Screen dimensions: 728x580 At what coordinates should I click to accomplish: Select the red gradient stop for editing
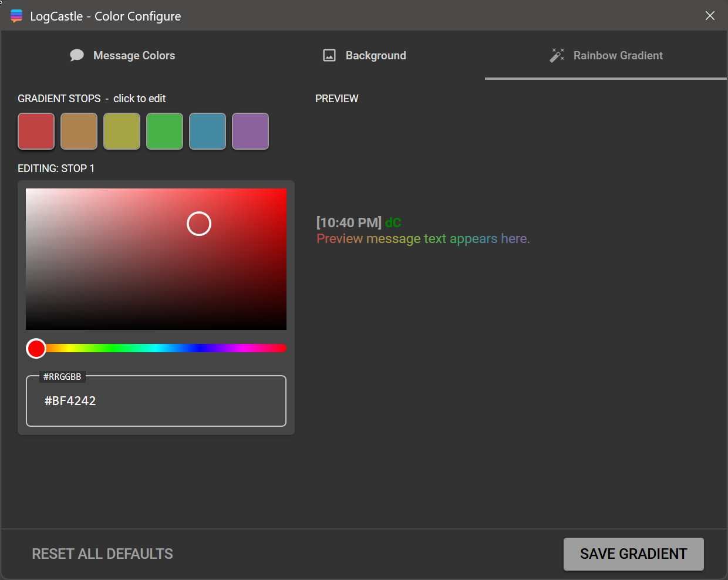coord(36,131)
